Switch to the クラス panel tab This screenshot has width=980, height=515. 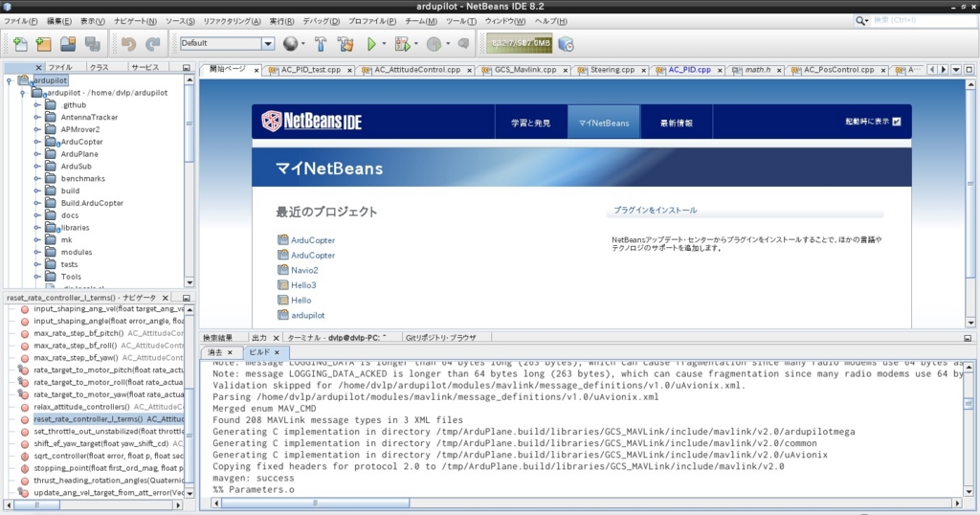coord(99,68)
